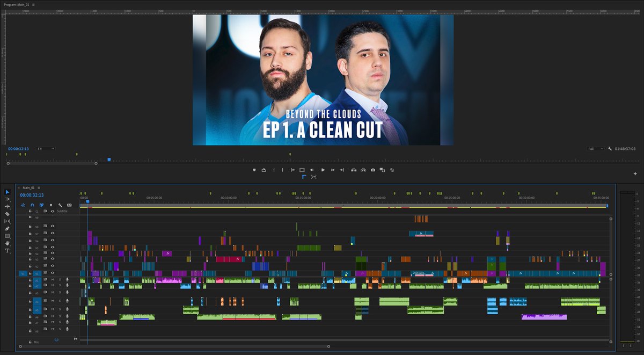Mute audio track A1
The height and width of the screenshot is (355, 644).
52,280
